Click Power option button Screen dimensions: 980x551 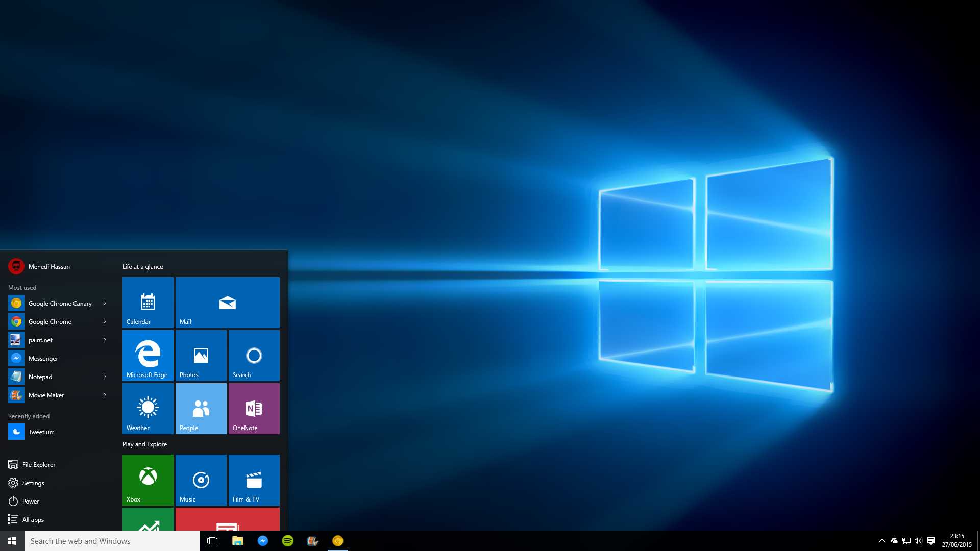[x=30, y=500]
